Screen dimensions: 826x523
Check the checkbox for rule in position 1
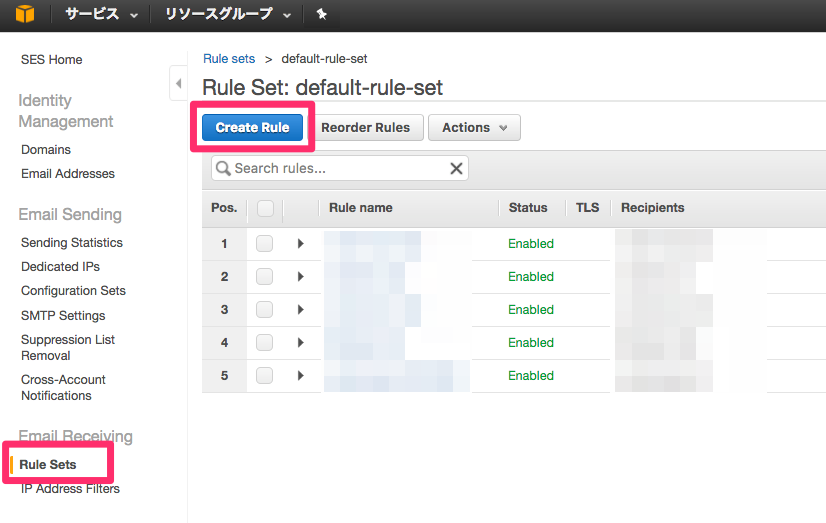[264, 244]
